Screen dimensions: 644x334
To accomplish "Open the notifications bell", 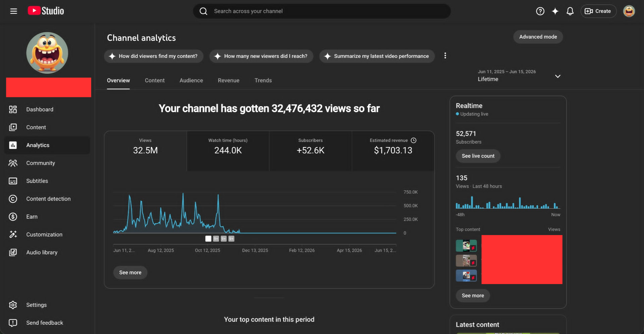I will [570, 11].
